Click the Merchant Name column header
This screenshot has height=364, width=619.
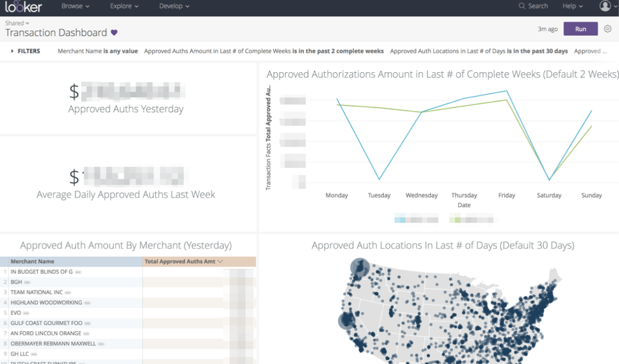32,262
